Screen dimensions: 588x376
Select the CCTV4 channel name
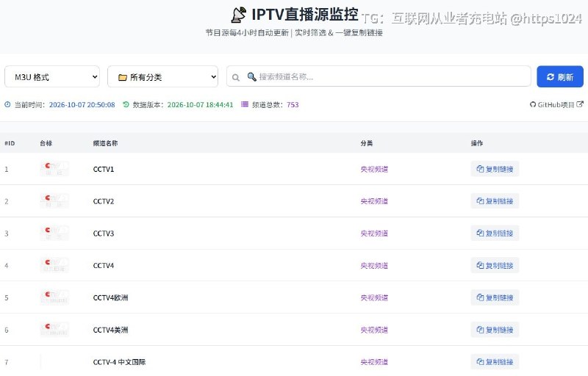[x=104, y=266]
